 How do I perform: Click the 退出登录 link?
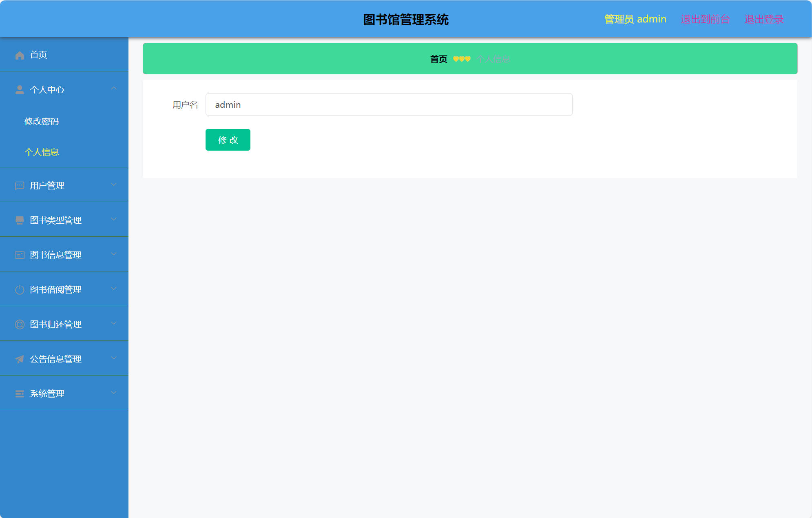pos(763,19)
